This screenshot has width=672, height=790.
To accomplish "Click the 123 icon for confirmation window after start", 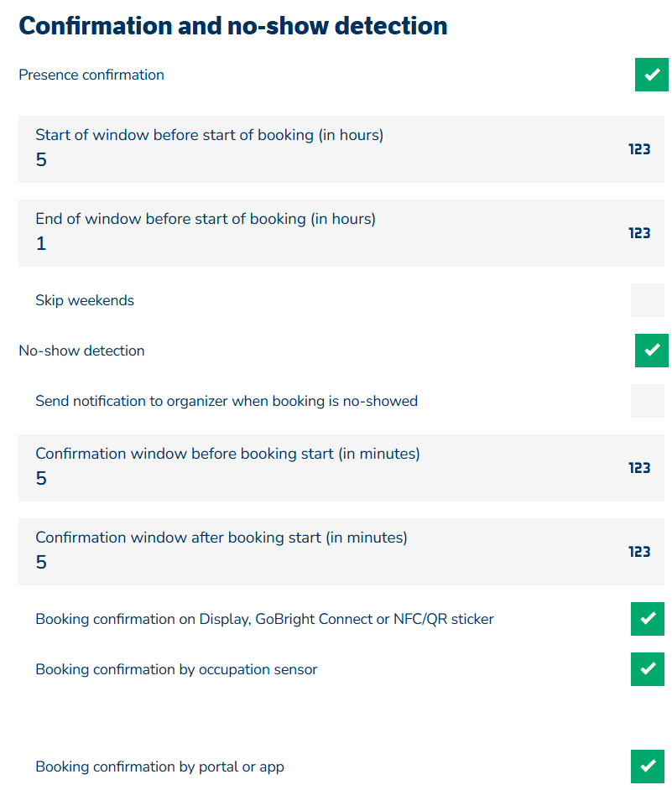I will (x=639, y=552).
